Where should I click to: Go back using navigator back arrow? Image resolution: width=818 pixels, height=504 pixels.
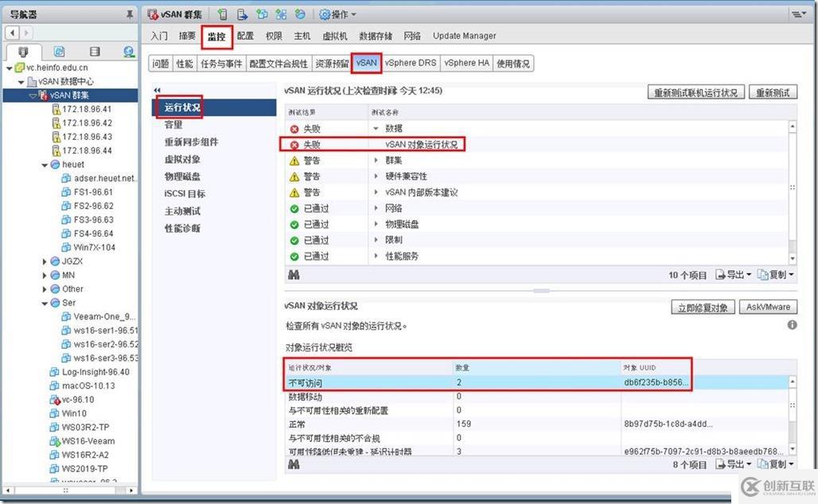(x=13, y=33)
